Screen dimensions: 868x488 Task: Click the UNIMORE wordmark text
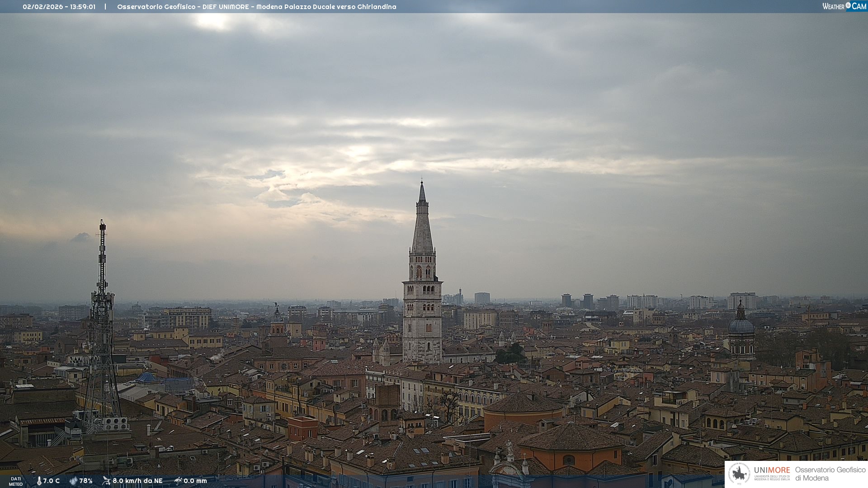point(772,470)
